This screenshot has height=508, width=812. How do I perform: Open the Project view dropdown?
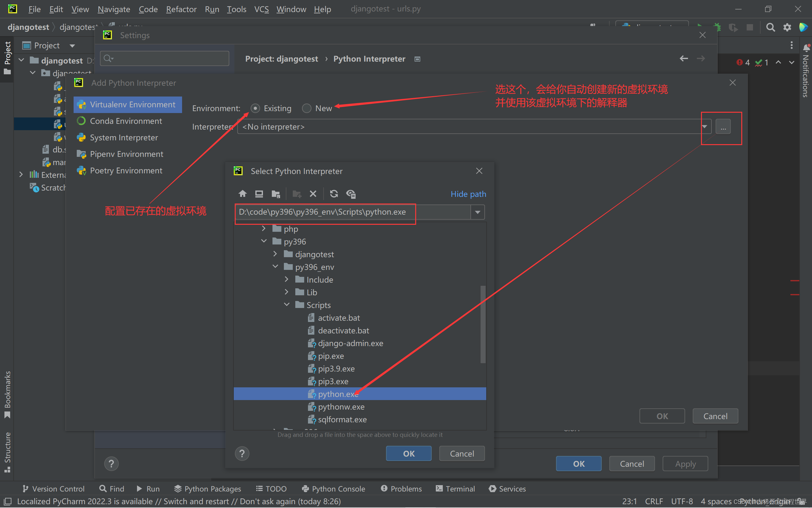72,46
